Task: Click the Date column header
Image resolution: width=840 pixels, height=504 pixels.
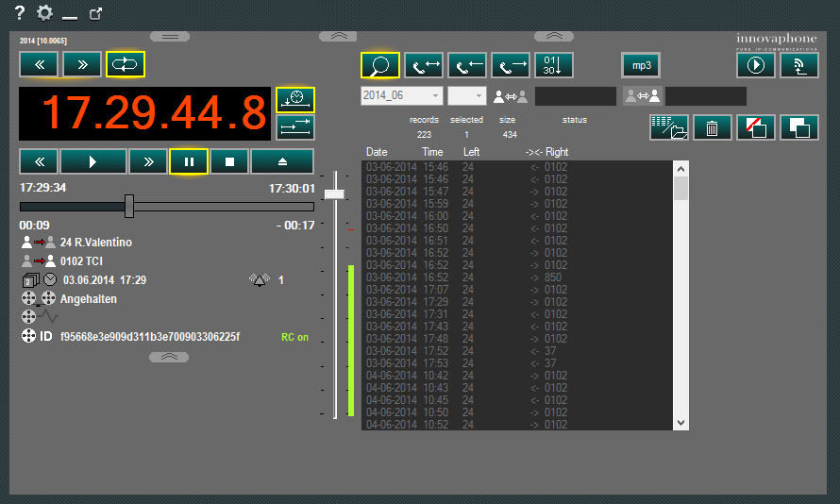Action: click(x=377, y=152)
